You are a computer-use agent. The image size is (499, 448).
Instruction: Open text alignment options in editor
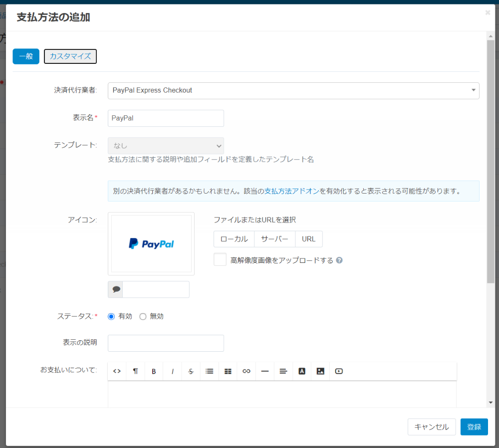pyautogui.click(x=283, y=371)
